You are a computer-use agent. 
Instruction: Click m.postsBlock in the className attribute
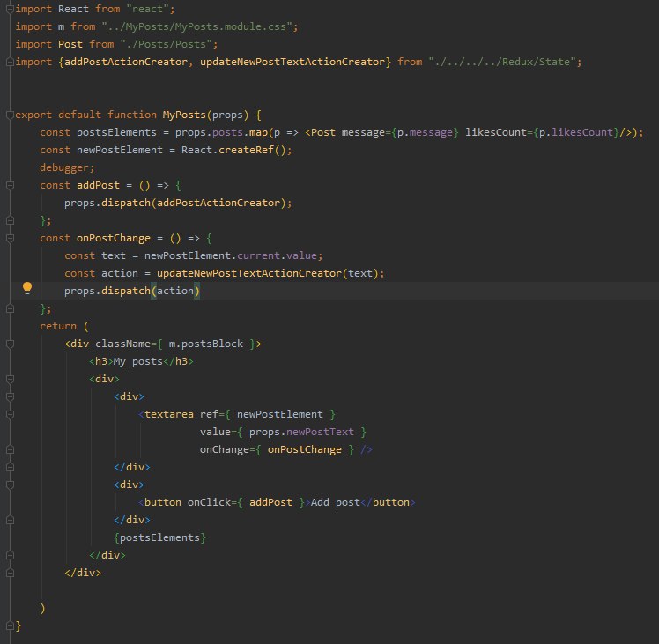click(206, 344)
